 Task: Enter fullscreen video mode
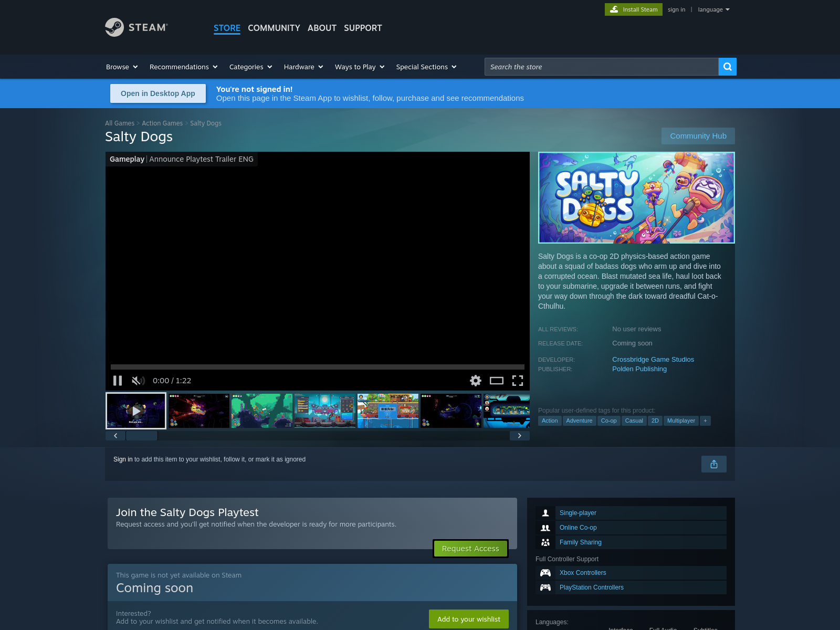point(518,381)
